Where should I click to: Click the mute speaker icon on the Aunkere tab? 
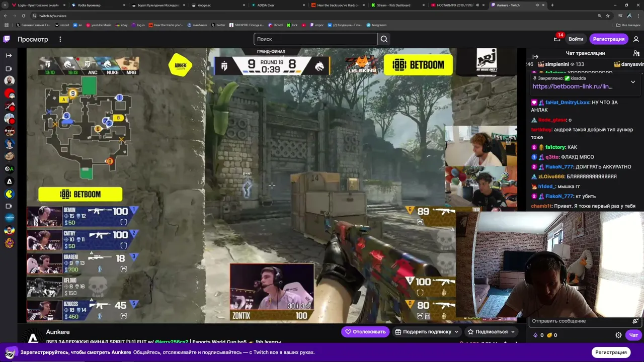point(537,5)
